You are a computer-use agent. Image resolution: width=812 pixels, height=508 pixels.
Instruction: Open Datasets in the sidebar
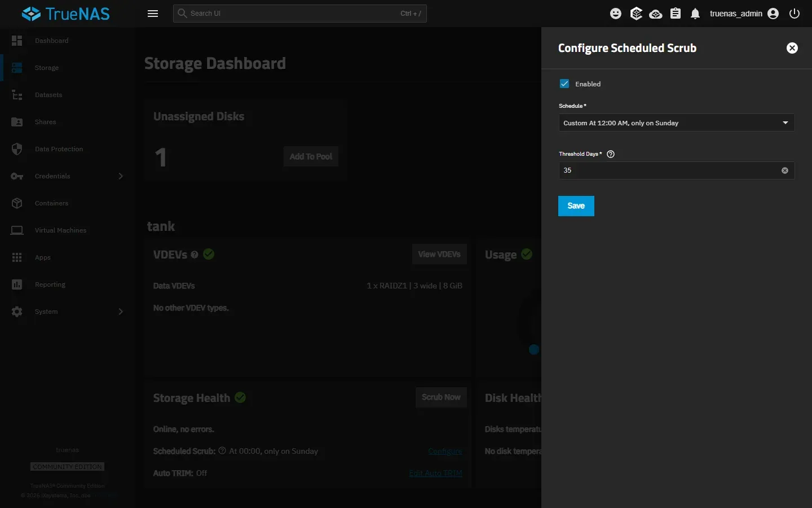pyautogui.click(x=68, y=95)
